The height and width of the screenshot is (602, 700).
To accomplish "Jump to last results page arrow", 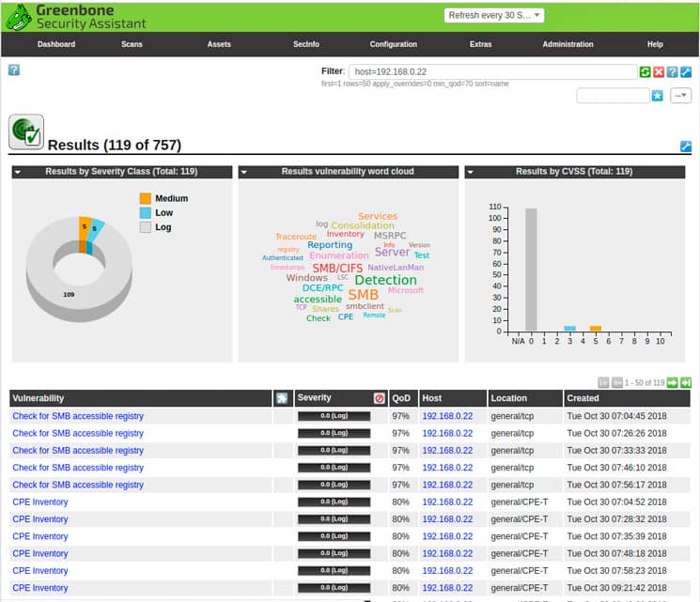I will click(686, 382).
